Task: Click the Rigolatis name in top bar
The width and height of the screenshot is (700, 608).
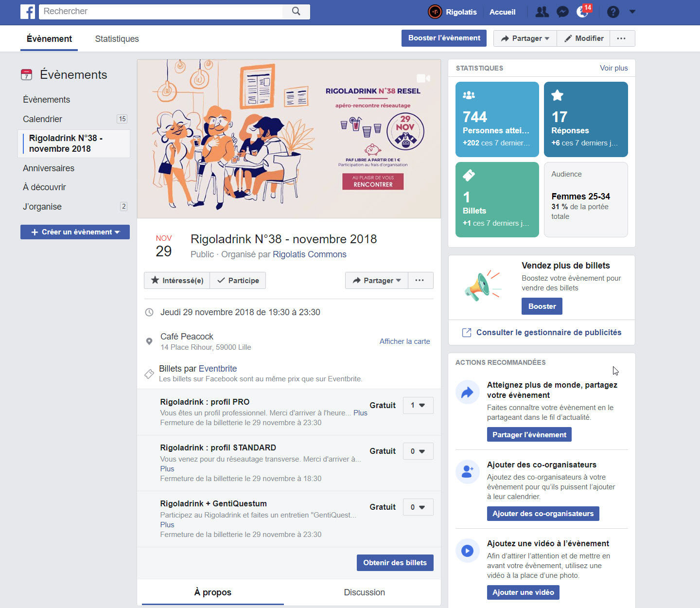Action: point(461,12)
